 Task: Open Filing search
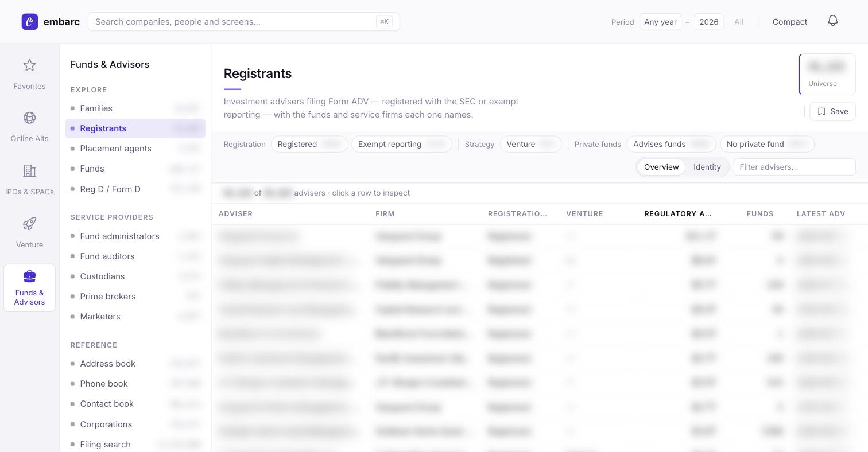tap(135, 445)
